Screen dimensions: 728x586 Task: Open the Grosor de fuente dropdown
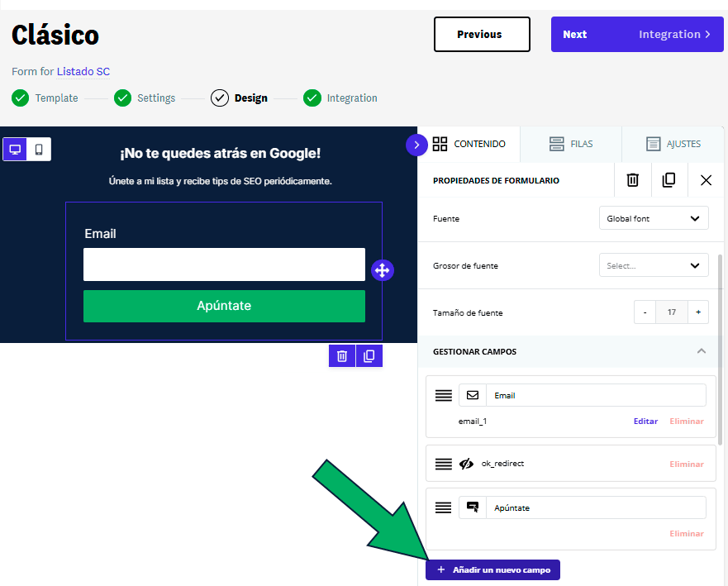(653, 266)
